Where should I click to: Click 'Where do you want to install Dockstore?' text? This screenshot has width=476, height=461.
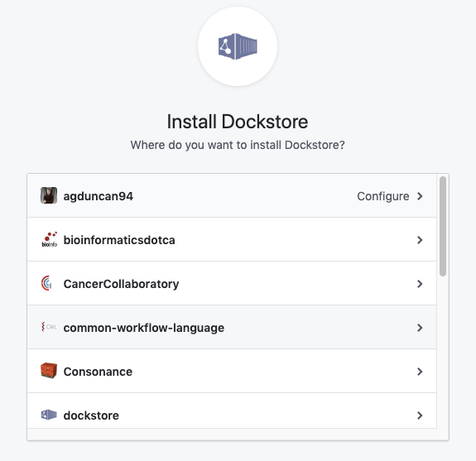click(x=238, y=145)
